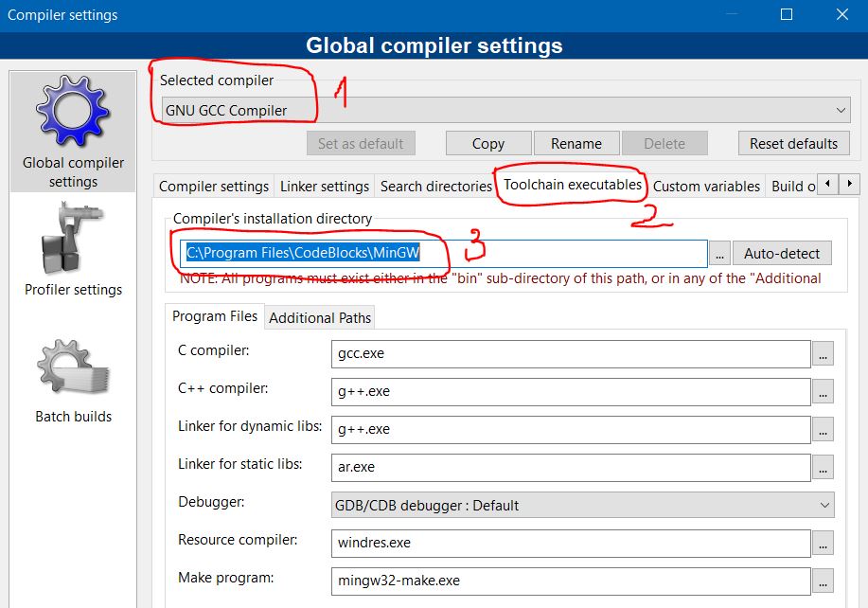Open the Linker settings tab
Screen dimensions: 868x608
pyautogui.click(x=325, y=187)
